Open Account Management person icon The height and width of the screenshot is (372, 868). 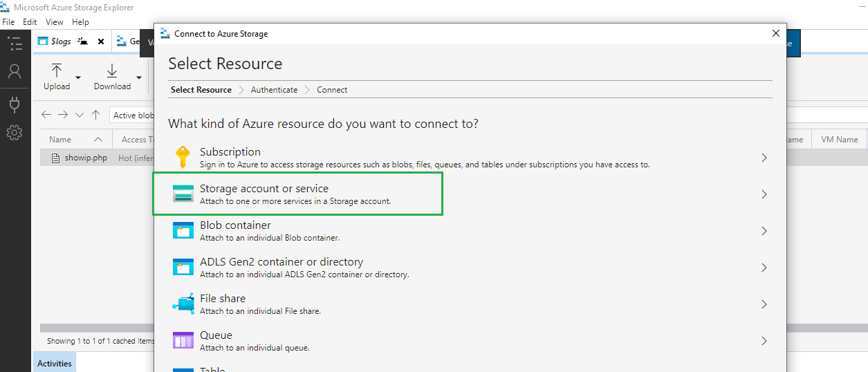click(15, 72)
